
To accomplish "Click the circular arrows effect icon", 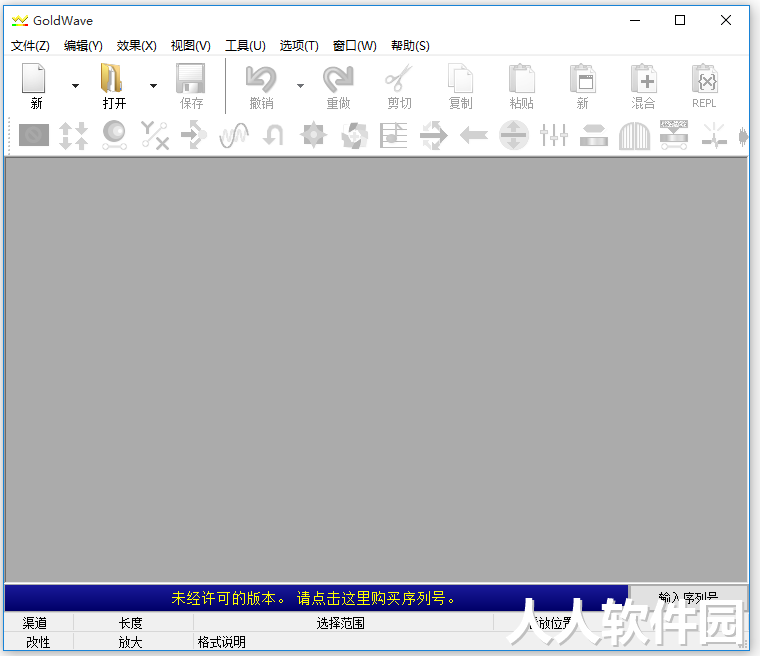I will click(354, 135).
